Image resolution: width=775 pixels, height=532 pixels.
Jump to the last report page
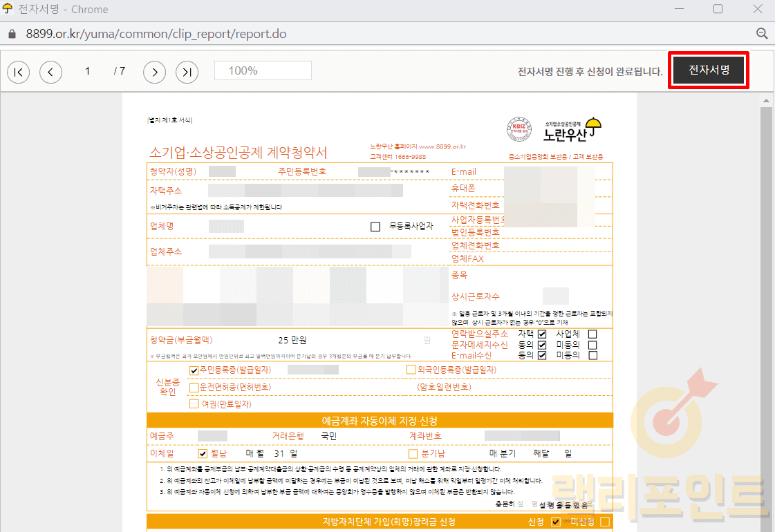pyautogui.click(x=187, y=71)
